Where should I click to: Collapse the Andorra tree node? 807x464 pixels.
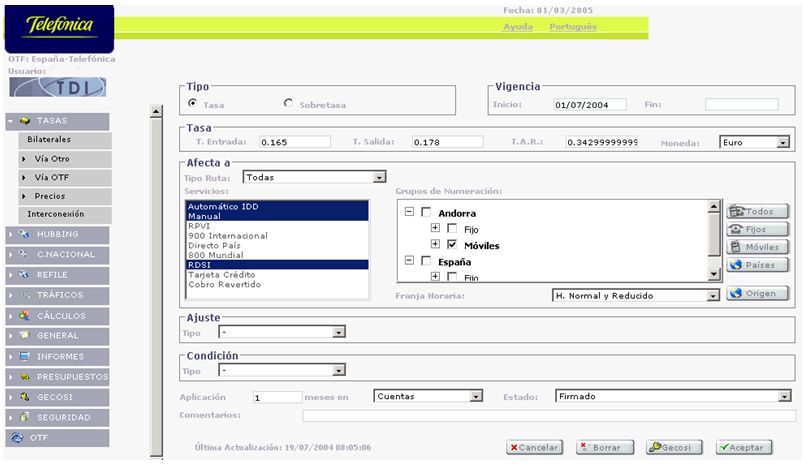(409, 212)
